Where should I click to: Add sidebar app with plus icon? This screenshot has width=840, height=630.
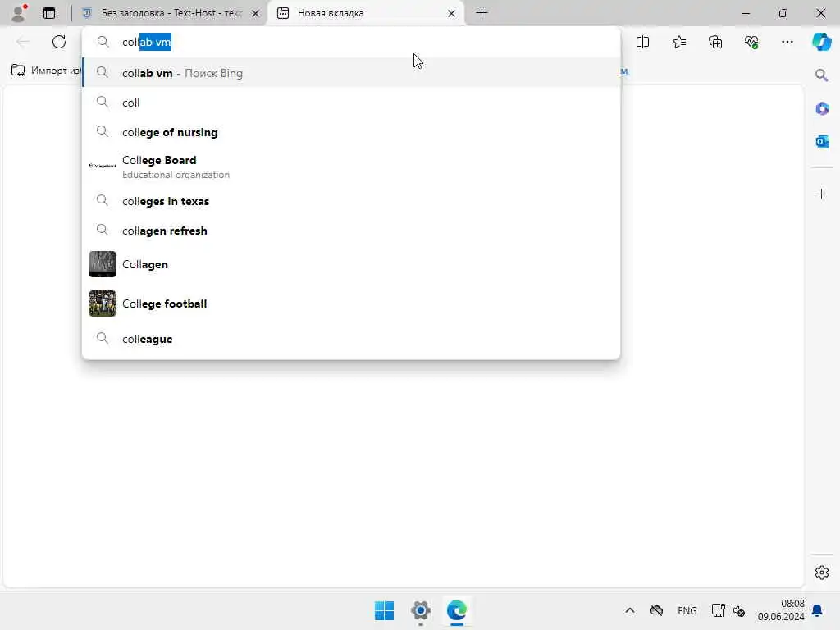(821, 194)
